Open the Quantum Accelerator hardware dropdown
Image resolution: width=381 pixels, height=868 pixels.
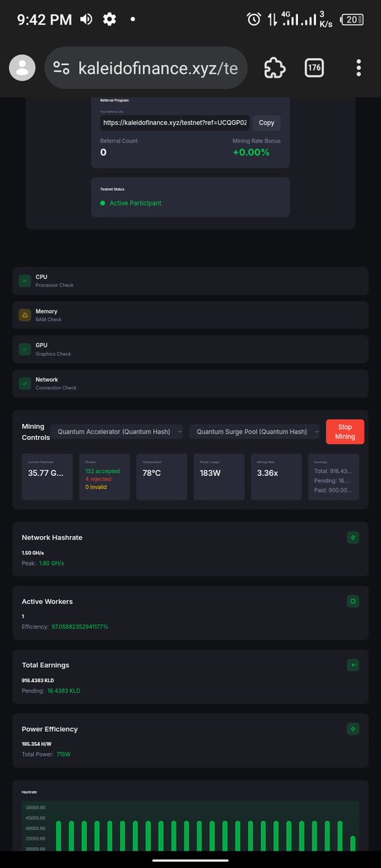coord(118,432)
